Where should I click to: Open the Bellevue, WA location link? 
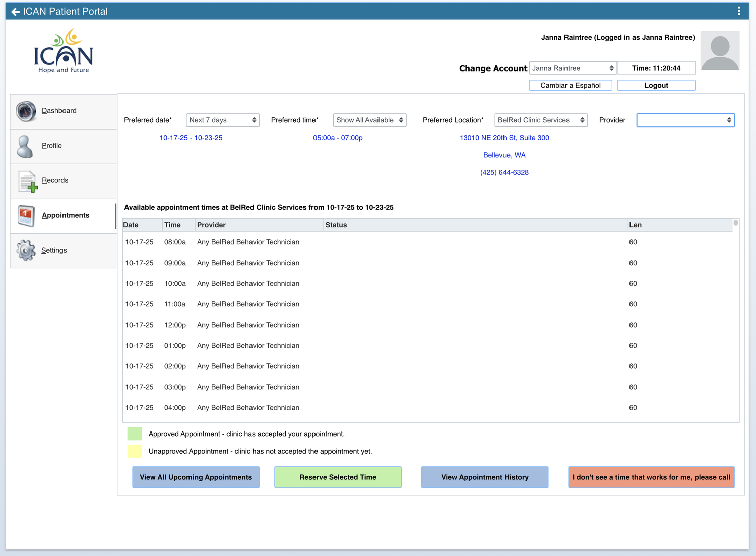(x=504, y=155)
